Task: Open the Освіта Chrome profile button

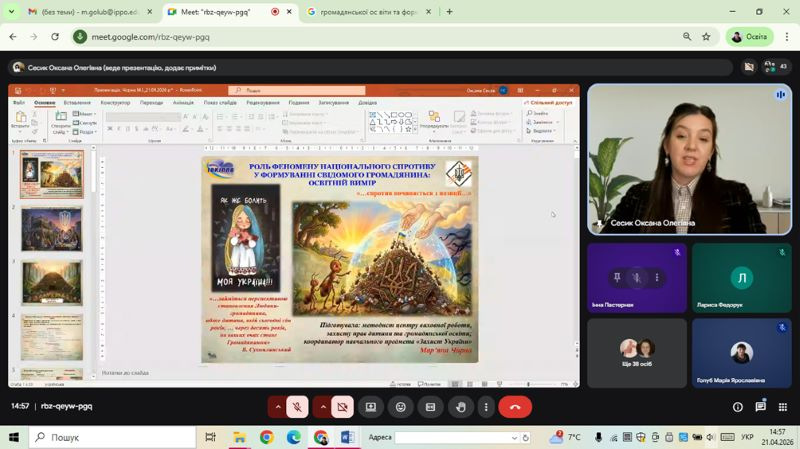Action: pos(749,37)
